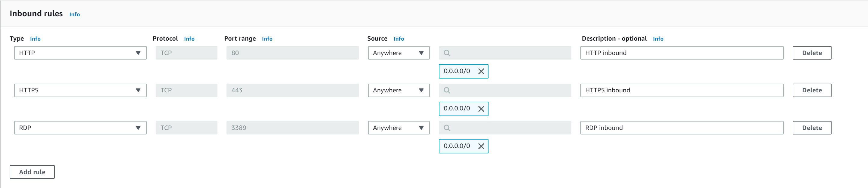
Task: Expand the Anywhere source dropdown for RDP rule
Action: (399, 128)
